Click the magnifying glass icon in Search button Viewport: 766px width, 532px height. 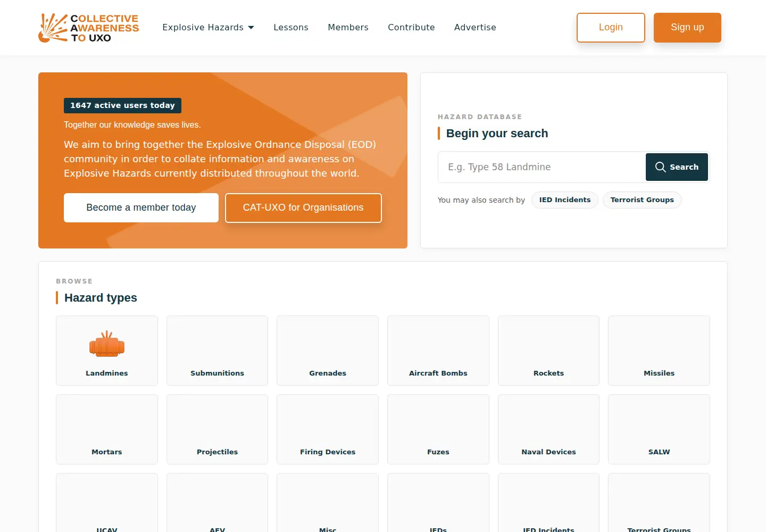click(x=660, y=167)
